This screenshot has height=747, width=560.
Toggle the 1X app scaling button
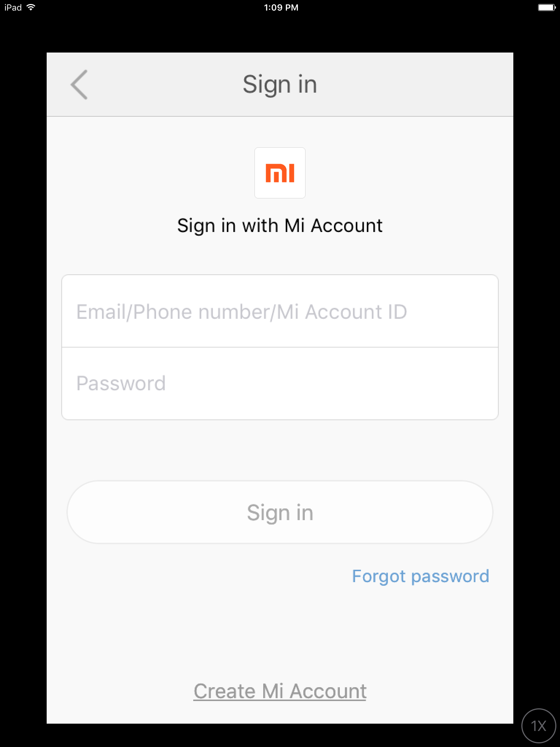[x=539, y=726]
